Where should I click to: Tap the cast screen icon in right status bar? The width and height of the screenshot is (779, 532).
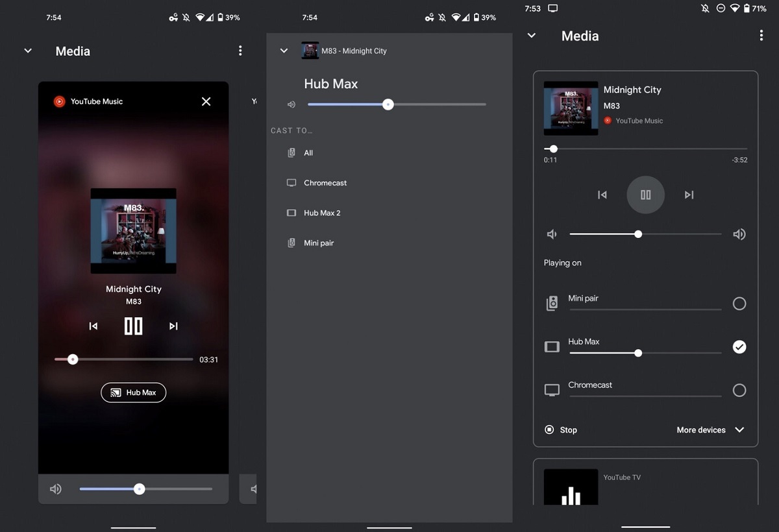[x=553, y=8]
